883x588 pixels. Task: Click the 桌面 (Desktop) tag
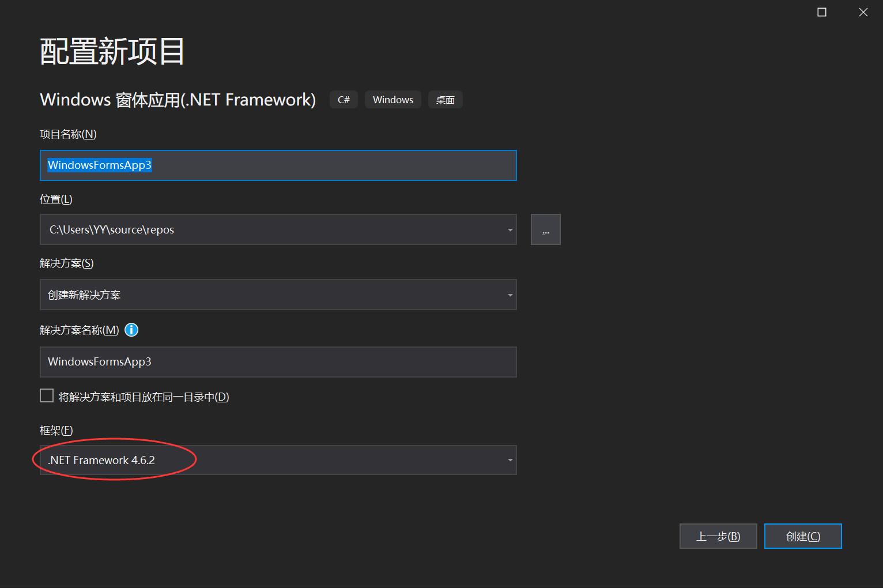[x=445, y=99]
